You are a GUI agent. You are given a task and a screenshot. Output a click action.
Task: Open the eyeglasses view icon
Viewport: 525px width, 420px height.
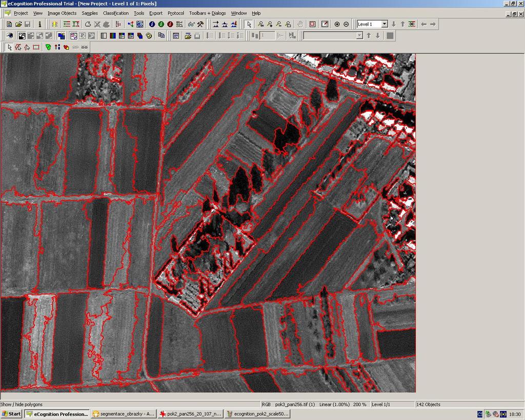(191, 24)
